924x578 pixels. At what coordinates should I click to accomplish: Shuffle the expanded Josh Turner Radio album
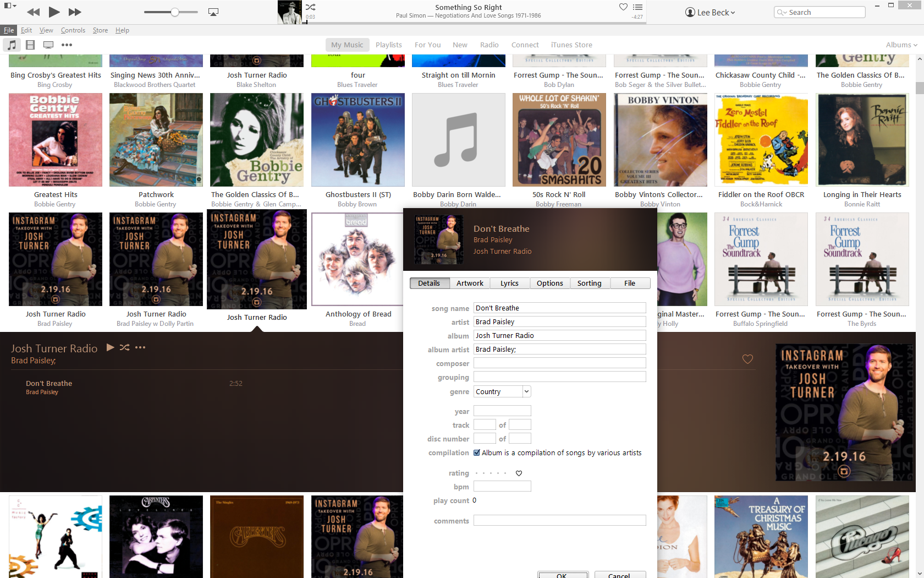(125, 347)
